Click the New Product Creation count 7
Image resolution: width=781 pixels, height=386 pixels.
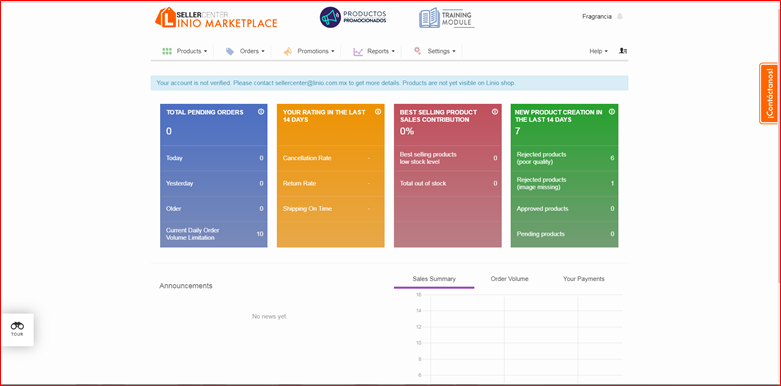518,131
